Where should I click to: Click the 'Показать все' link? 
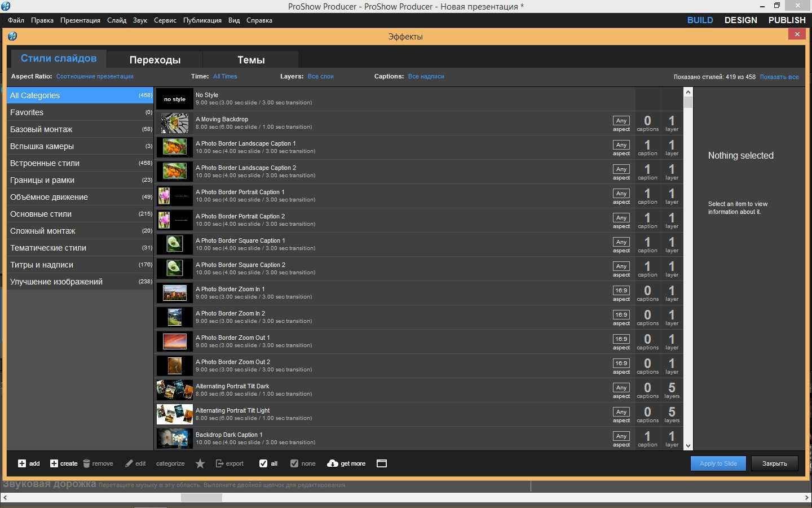click(x=779, y=77)
